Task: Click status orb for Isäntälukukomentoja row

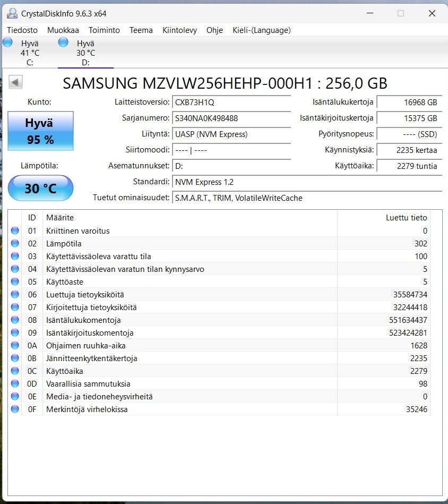Action: pyautogui.click(x=15, y=320)
